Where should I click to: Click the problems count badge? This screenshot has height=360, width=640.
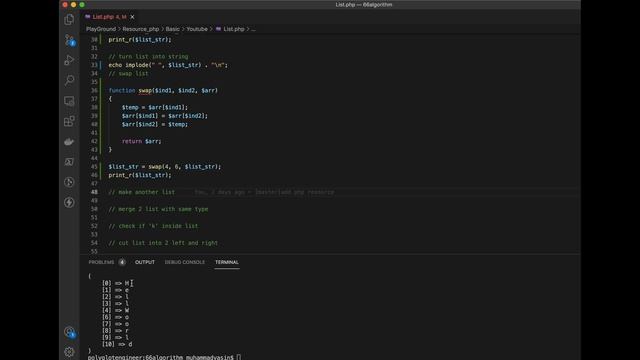coord(122,262)
